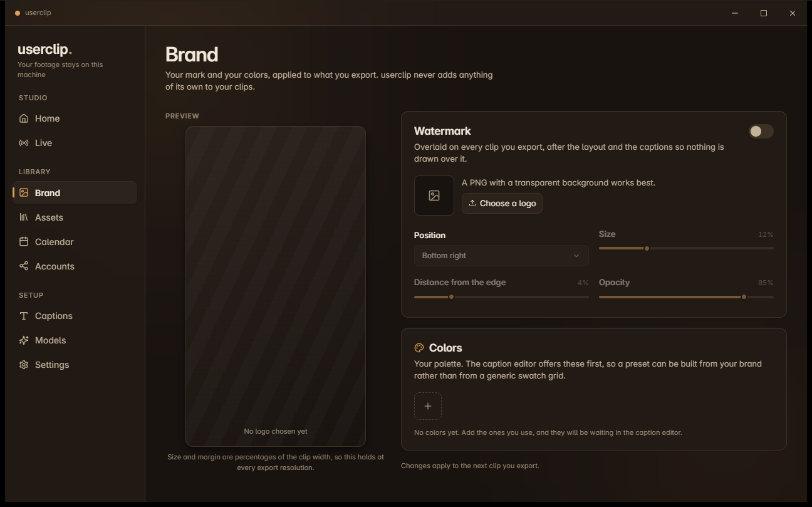The width and height of the screenshot is (812, 507).
Task: Open the Home section
Action: [x=75, y=118]
